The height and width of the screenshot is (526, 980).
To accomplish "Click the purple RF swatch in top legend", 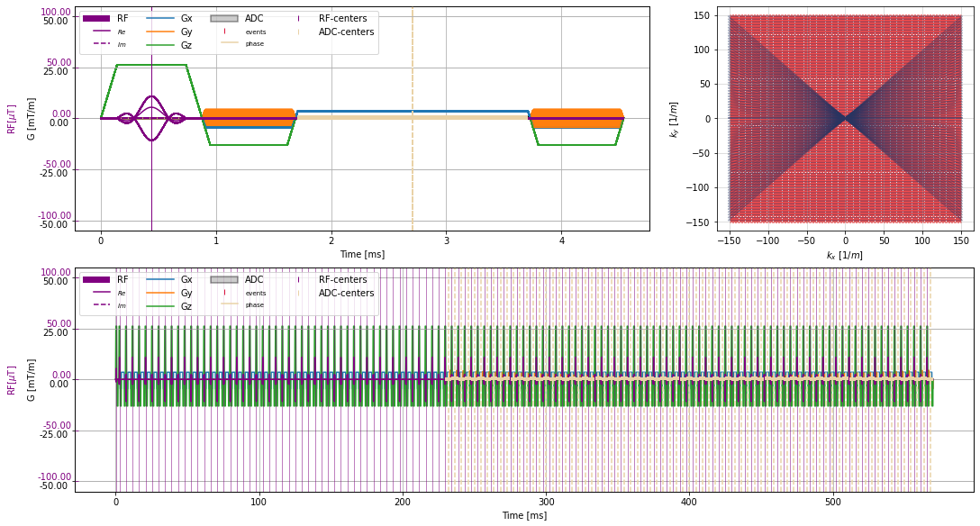I will 96,19.
